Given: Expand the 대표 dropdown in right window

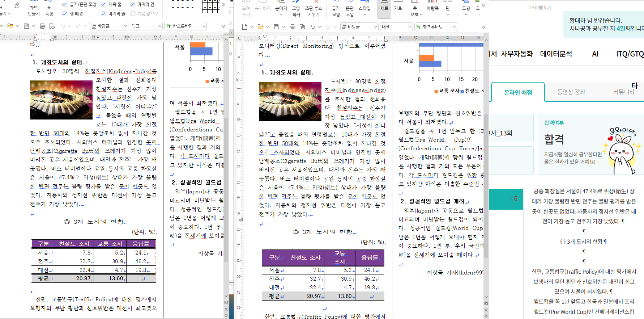Looking at the screenshot, I should tap(397, 27).
